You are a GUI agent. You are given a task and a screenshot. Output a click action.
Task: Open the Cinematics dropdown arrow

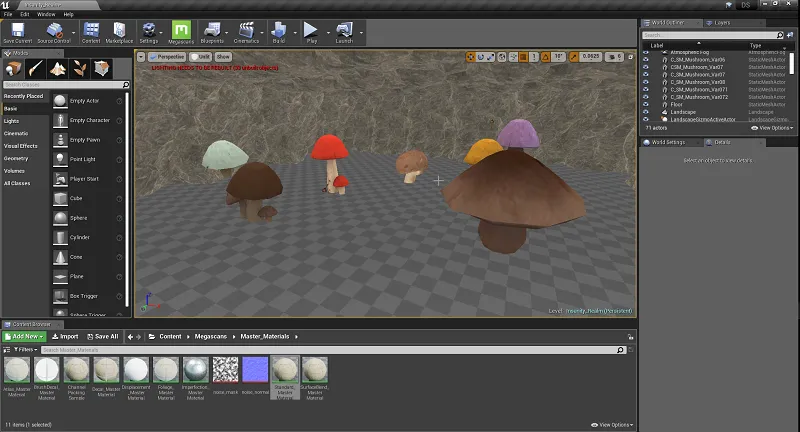[x=262, y=33]
